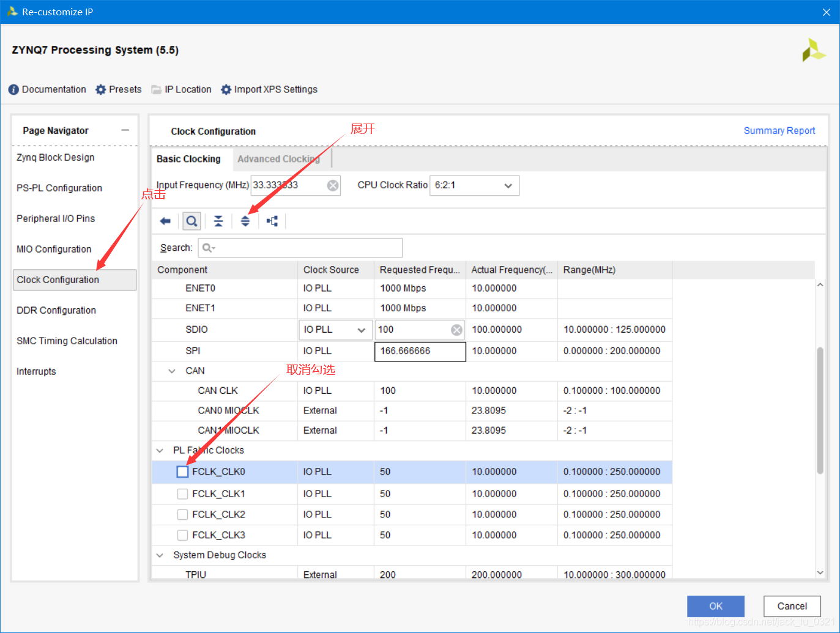
Task: Open the Summary Report link
Action: [779, 131]
